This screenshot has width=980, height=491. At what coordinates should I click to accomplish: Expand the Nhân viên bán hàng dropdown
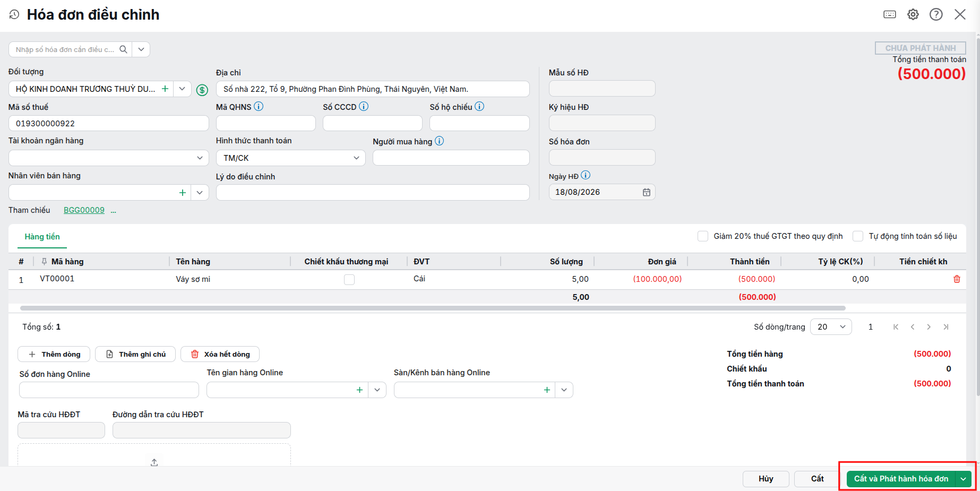[200, 193]
